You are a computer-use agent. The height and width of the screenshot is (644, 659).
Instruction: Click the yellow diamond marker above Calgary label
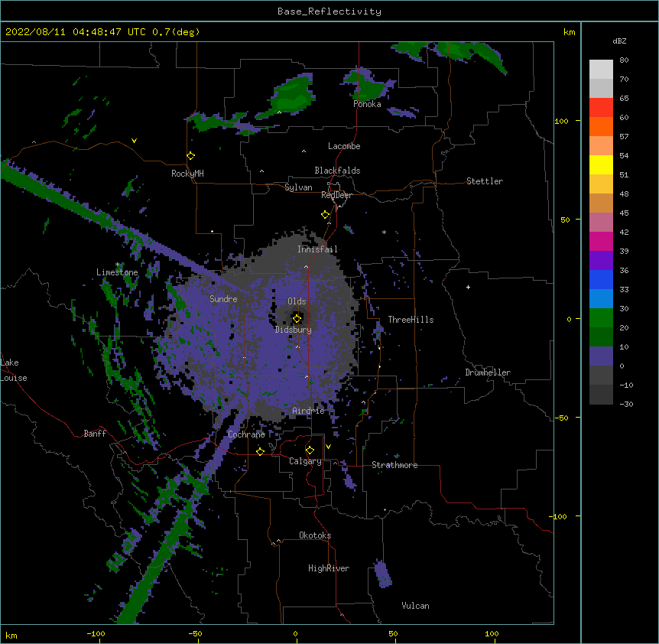coord(310,450)
